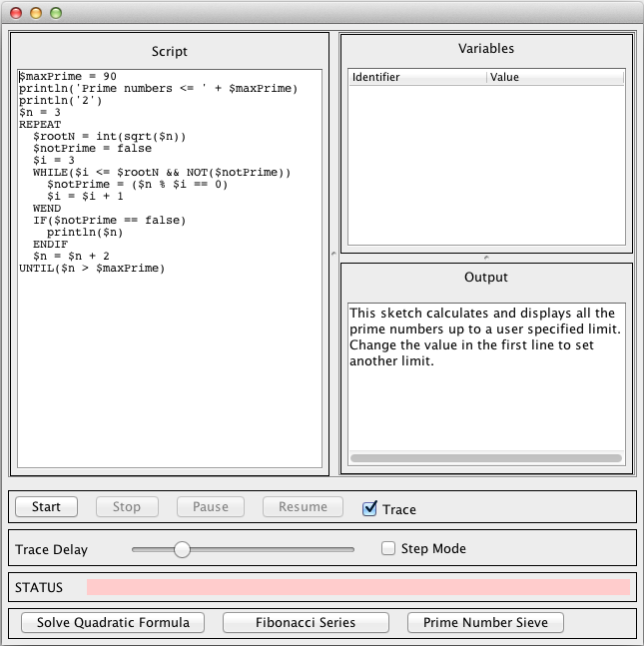
Task: Load the Solve Quadratic Formula example
Action: [x=113, y=622]
